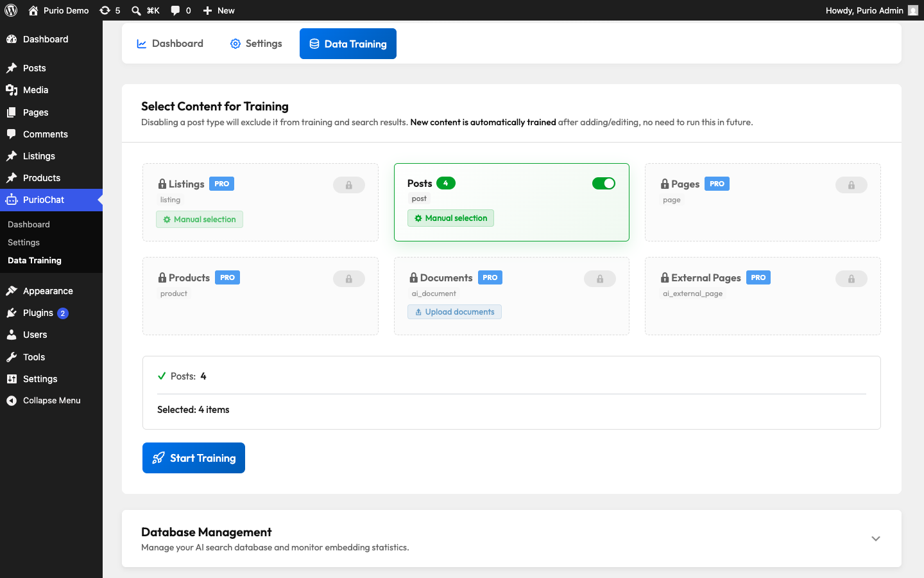This screenshot has width=924, height=578.
Task: Click the lock icon beside Listings title
Action: [162, 184]
